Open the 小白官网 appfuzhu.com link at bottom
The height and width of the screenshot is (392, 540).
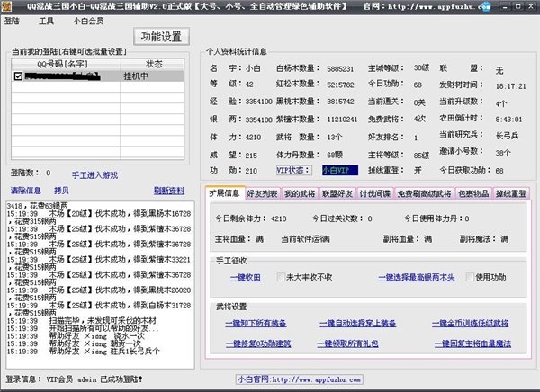tap(300, 379)
